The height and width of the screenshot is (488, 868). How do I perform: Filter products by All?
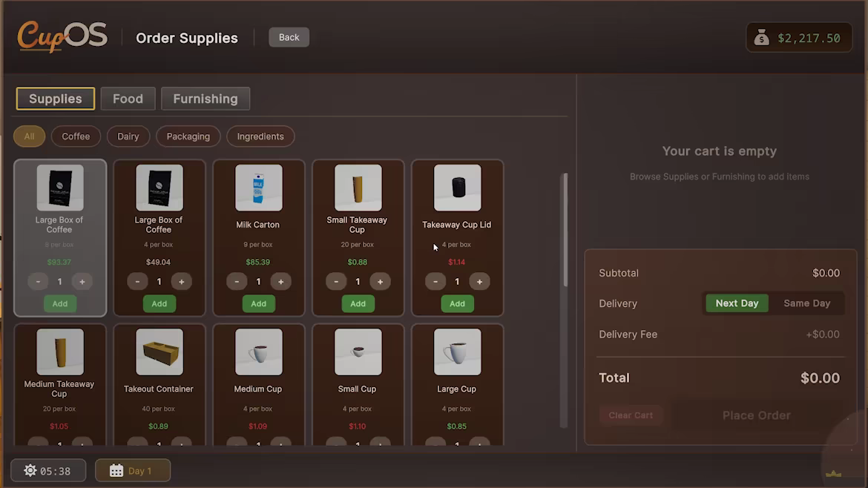click(30, 136)
